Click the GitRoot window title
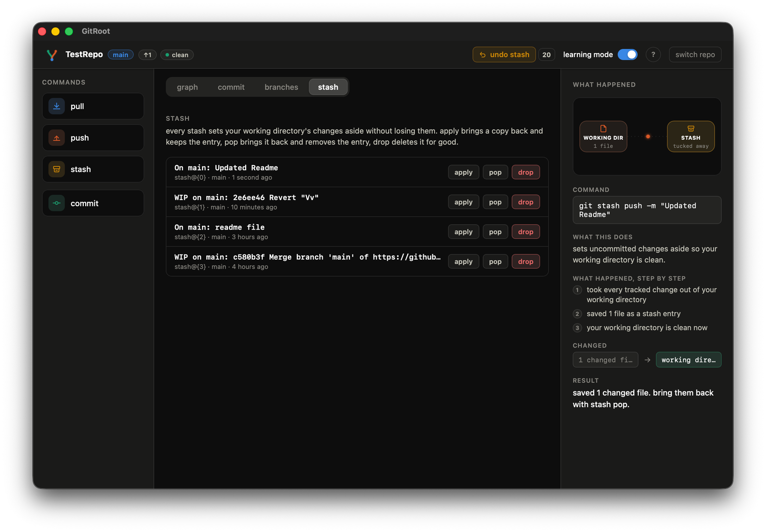Image resolution: width=766 pixels, height=532 pixels. click(96, 31)
